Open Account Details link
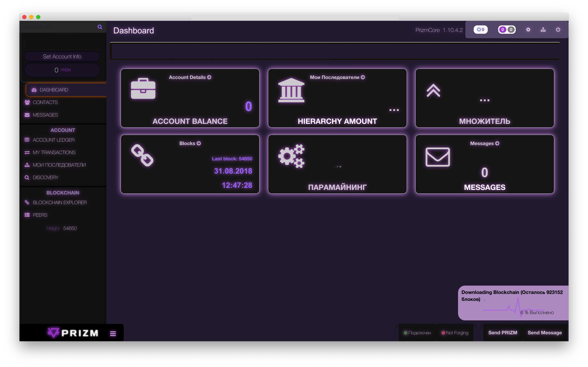588x367 pixels. click(x=190, y=77)
